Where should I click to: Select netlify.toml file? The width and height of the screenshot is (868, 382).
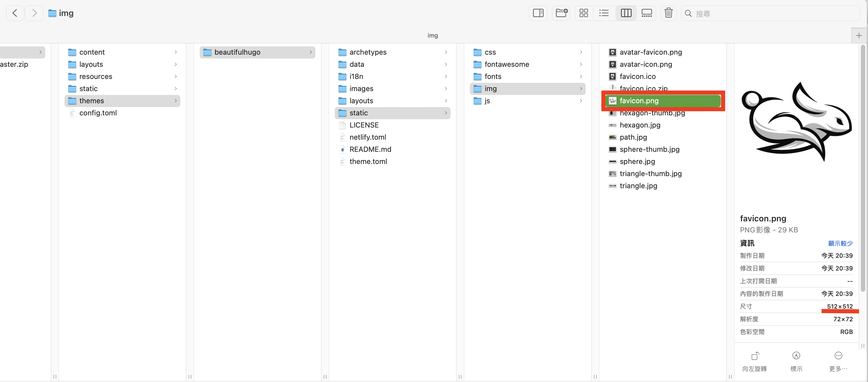(x=393, y=137)
